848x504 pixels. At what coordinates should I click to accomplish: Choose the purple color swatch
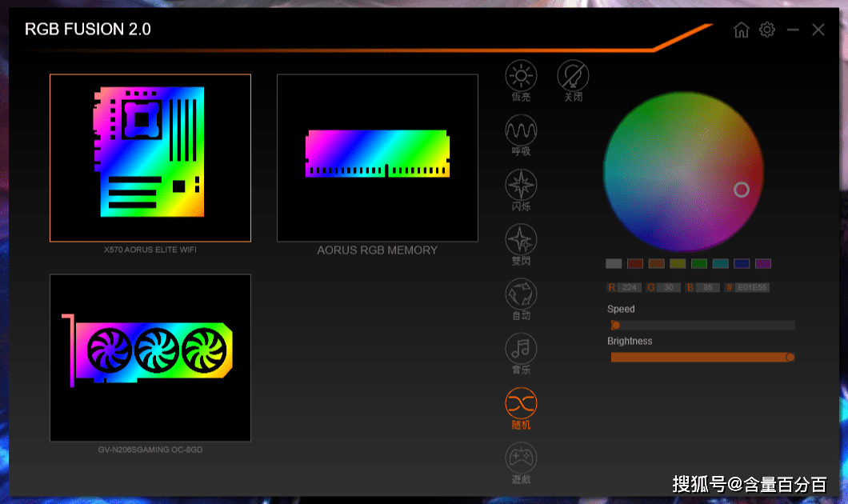(763, 263)
